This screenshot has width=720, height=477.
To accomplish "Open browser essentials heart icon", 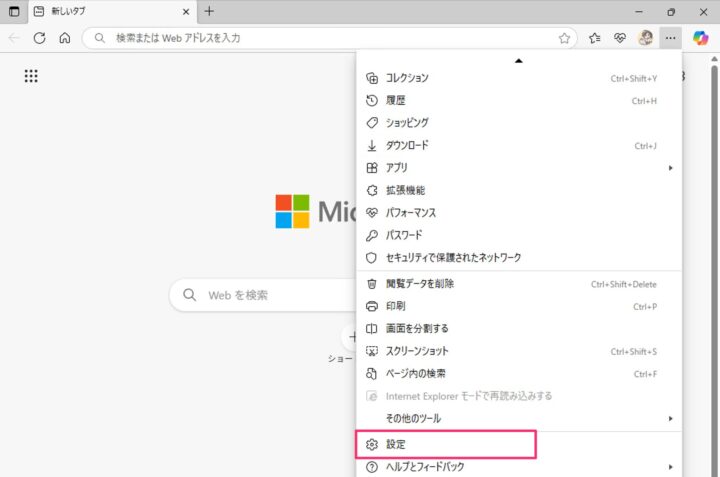I will (x=620, y=38).
